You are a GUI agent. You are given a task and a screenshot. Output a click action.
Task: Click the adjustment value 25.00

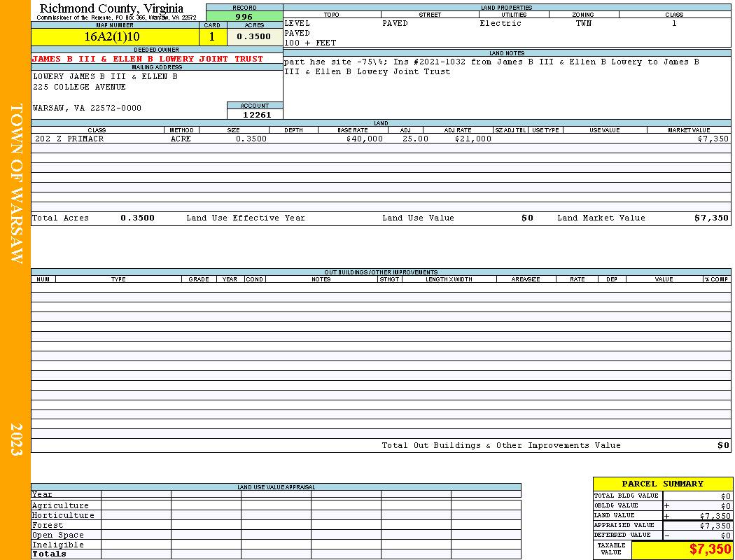click(415, 139)
